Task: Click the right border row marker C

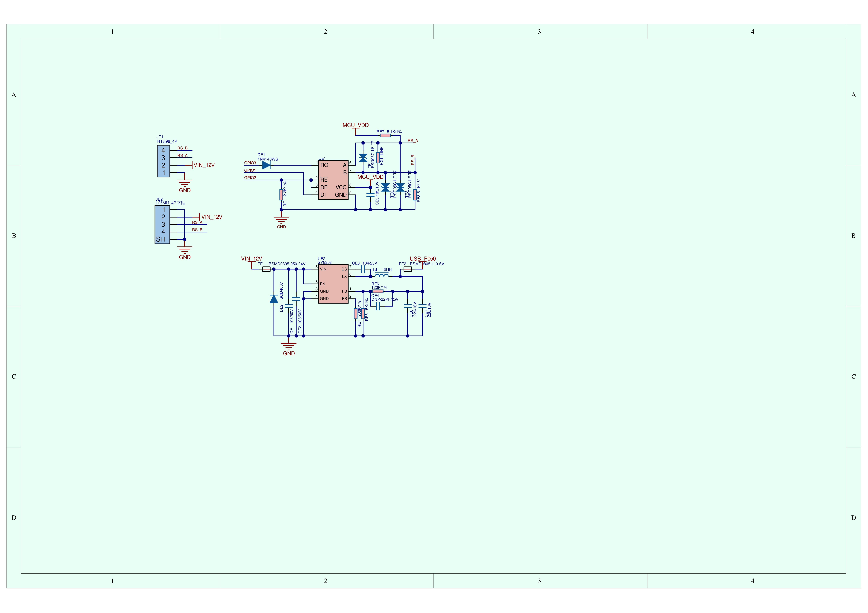Action: [x=854, y=377]
